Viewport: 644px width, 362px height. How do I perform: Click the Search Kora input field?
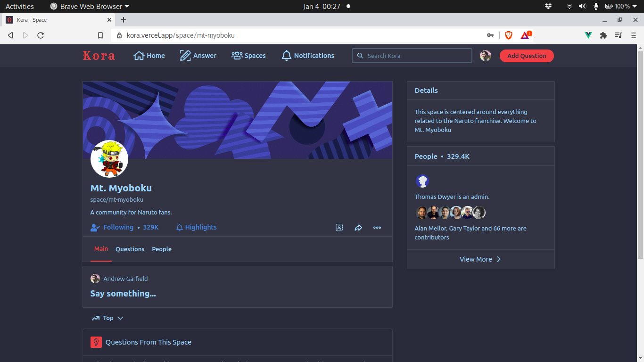tap(412, 56)
